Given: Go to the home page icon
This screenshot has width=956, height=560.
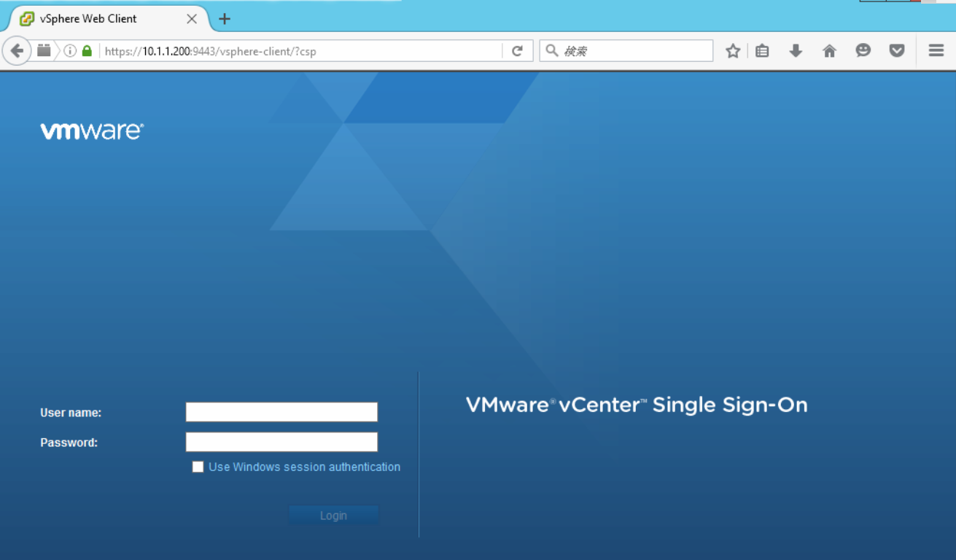Looking at the screenshot, I should [829, 51].
